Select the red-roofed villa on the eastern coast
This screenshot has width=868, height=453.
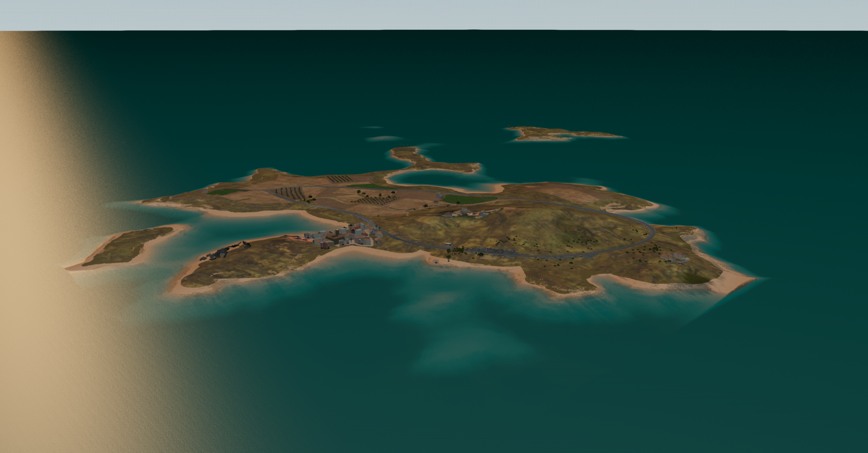676,258
